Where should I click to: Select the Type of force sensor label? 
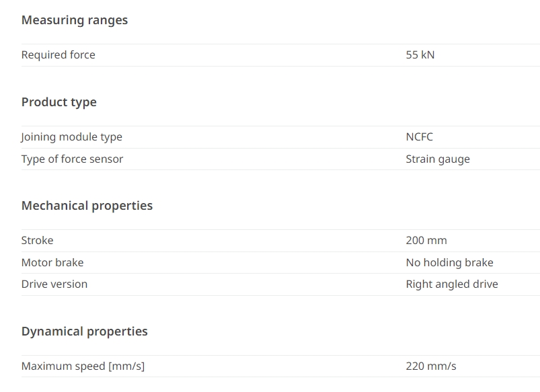click(72, 159)
